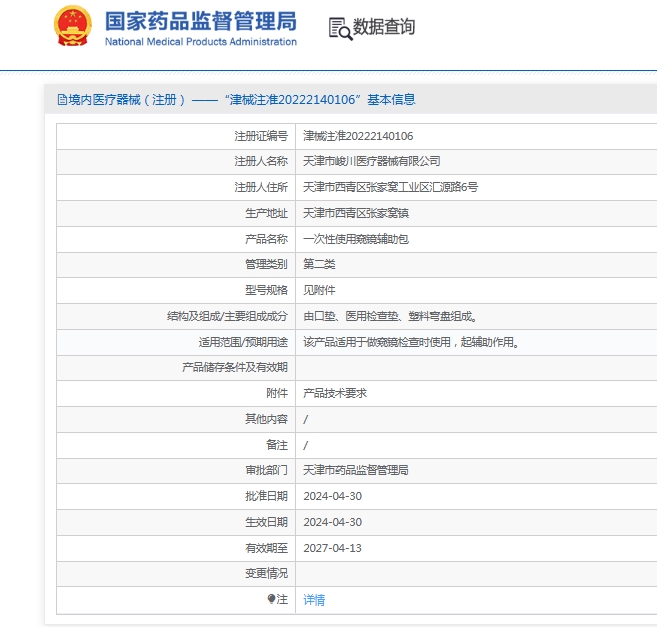This screenshot has width=657, height=627.
Task: Click registration number 津械注准20222140106 cell
Action: 358,136
